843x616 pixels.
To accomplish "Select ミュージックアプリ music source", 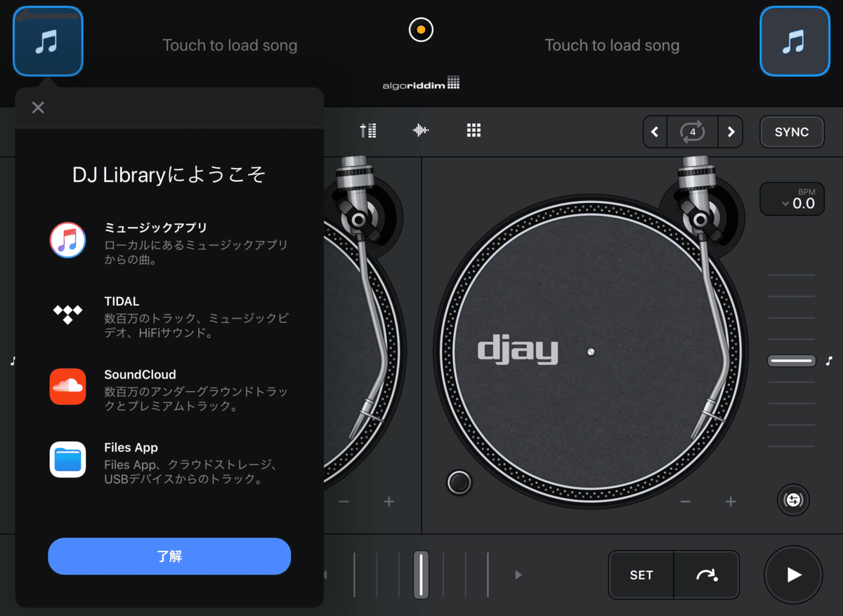I will pos(169,244).
